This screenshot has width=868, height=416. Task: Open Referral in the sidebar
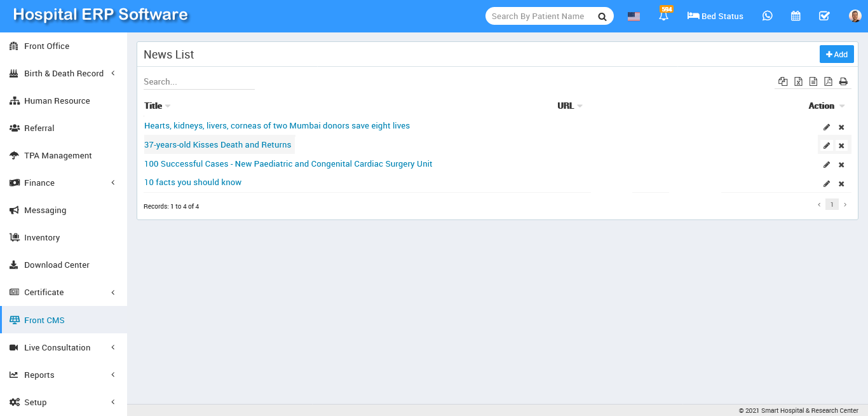pyautogui.click(x=64, y=128)
